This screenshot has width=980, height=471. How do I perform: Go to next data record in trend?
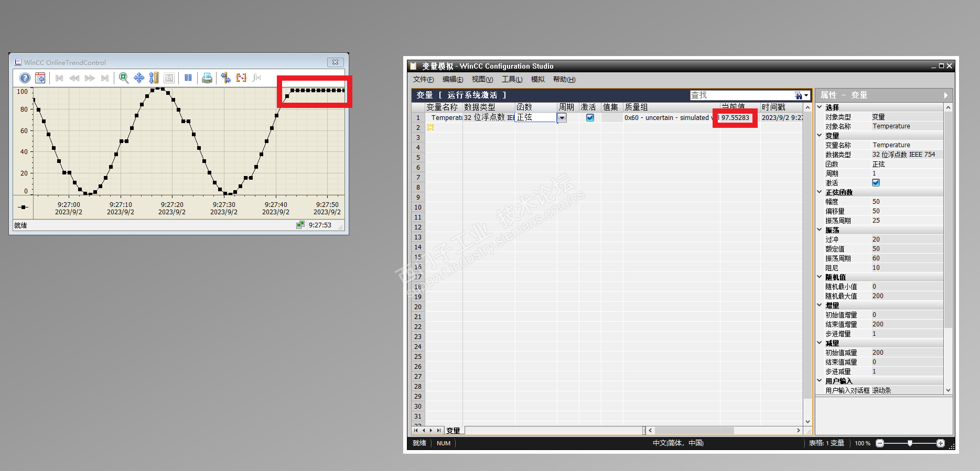coord(90,78)
